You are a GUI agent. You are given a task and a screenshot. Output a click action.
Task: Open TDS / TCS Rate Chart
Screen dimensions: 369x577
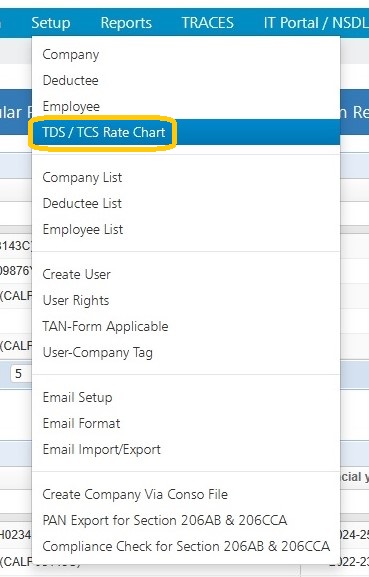[x=186, y=132]
